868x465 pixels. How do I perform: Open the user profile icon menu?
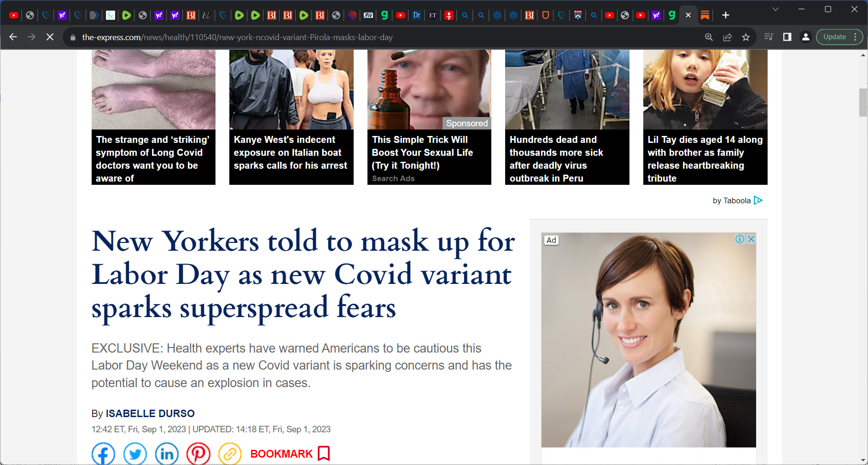coord(805,37)
